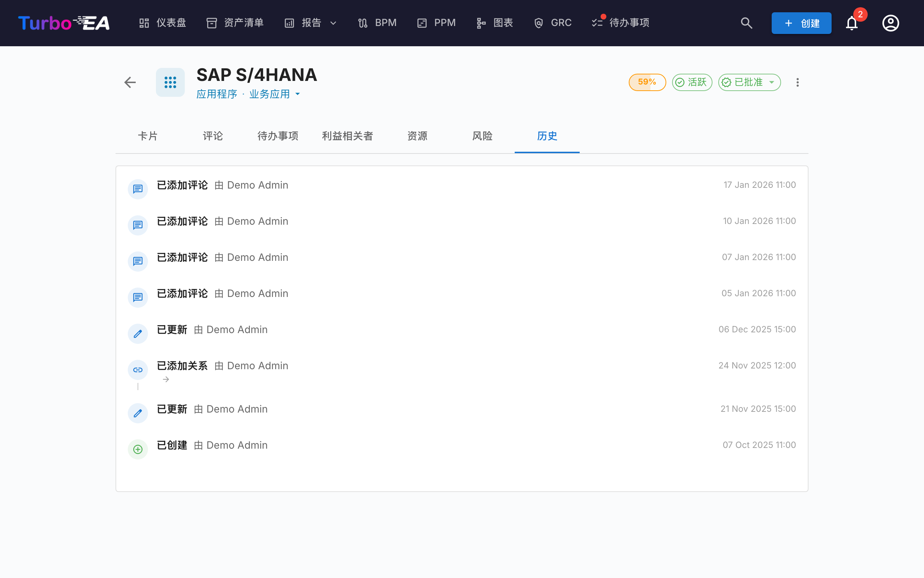The image size is (924, 578).
Task: Click the 创建 create button
Action: click(x=801, y=23)
